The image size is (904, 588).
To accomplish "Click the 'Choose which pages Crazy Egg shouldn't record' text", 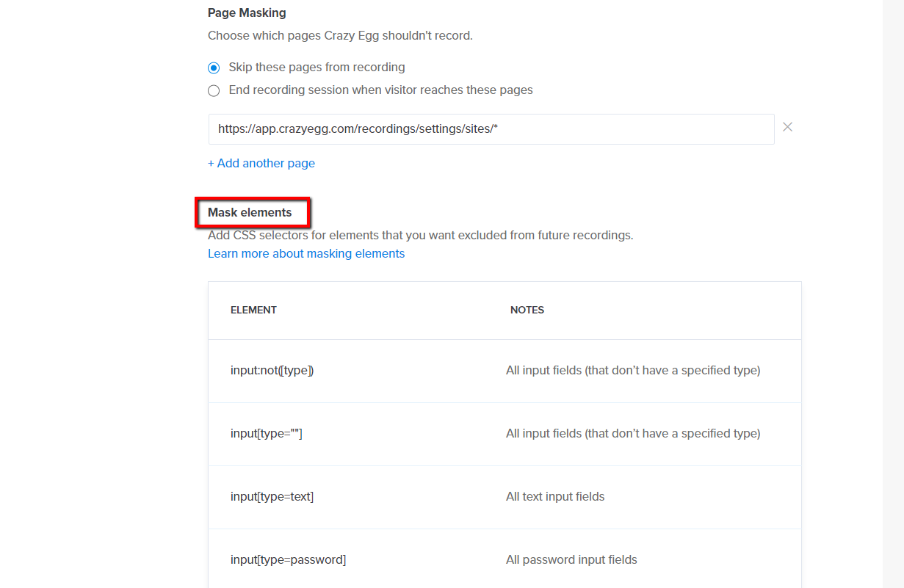I will tap(340, 35).
